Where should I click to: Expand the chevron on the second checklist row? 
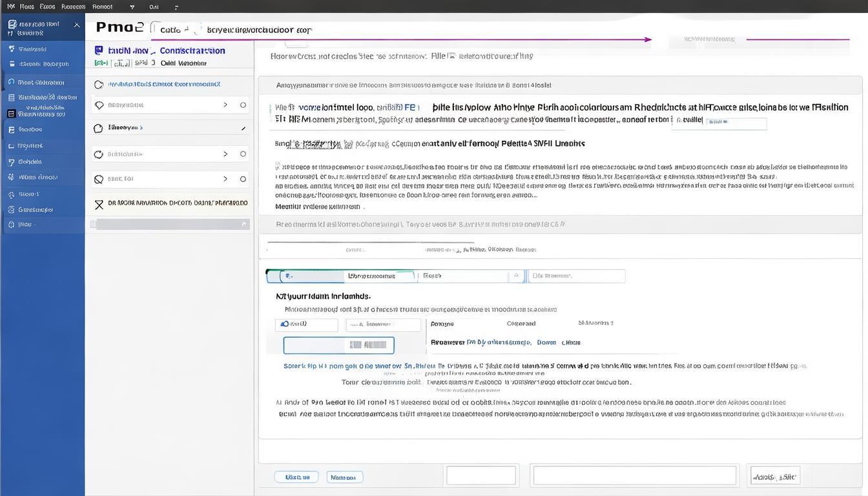[225, 105]
